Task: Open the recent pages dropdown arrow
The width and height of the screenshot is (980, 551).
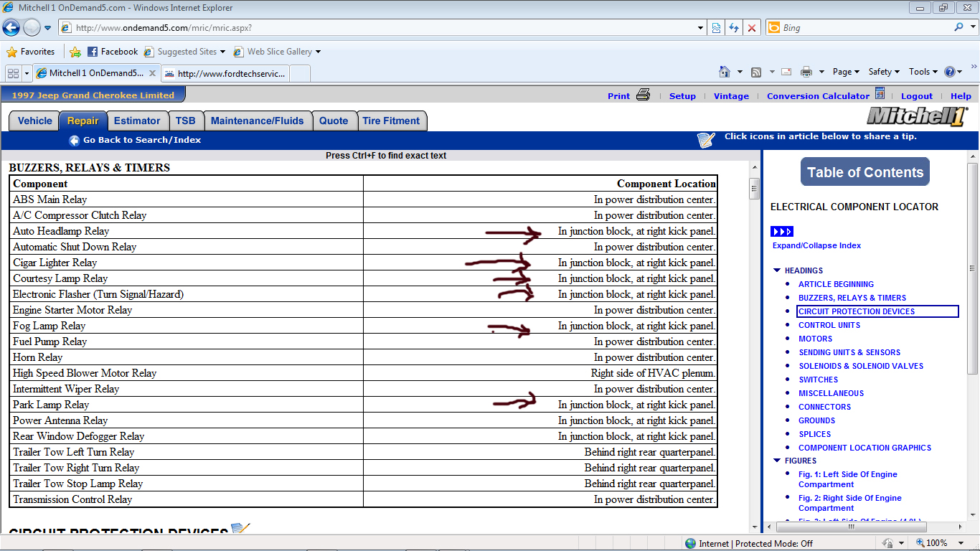Action: (48, 28)
